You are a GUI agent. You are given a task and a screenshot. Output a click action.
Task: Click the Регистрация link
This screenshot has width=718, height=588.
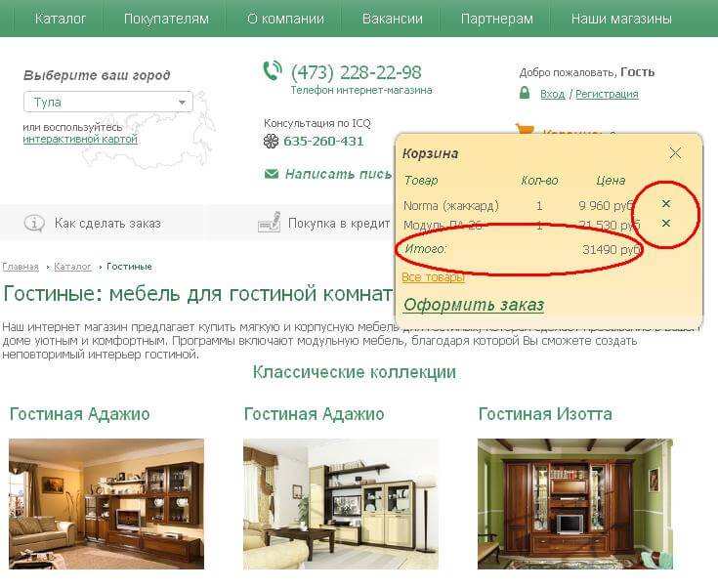pos(607,94)
